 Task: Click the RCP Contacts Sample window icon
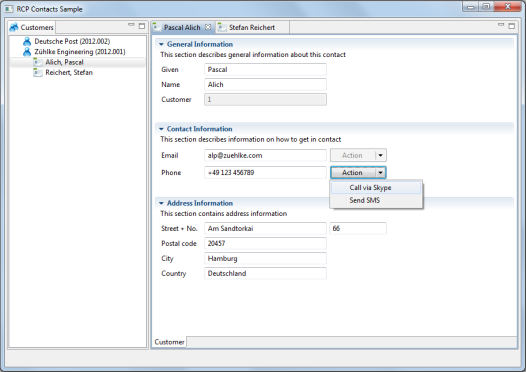coord(9,9)
